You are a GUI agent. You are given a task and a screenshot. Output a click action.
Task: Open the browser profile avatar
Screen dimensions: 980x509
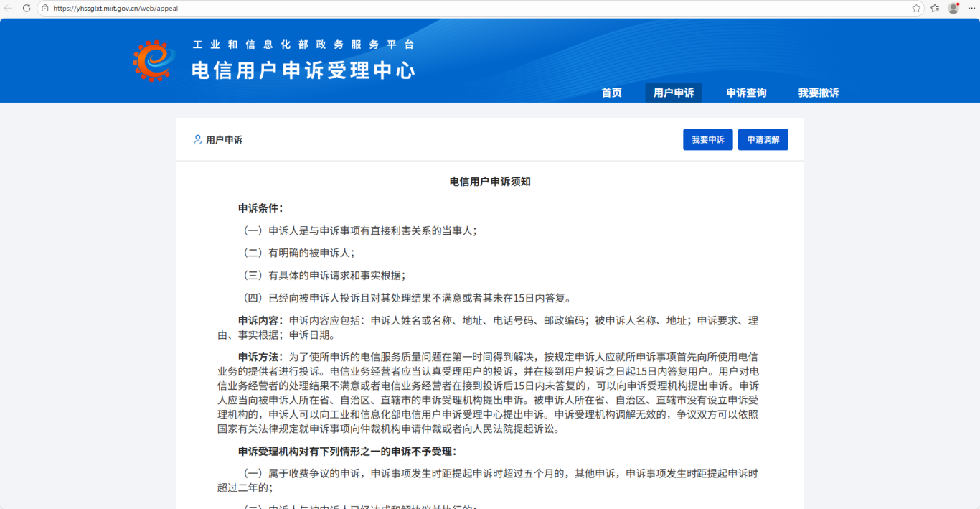[953, 9]
